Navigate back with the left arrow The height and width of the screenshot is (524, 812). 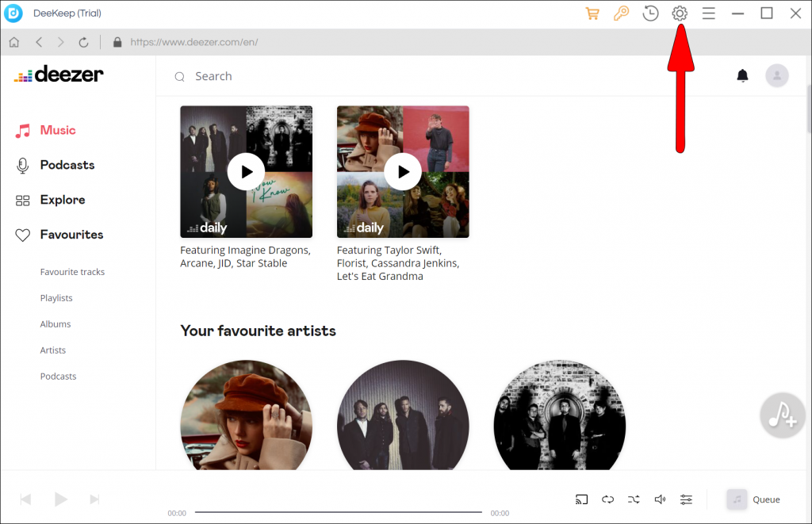click(39, 42)
